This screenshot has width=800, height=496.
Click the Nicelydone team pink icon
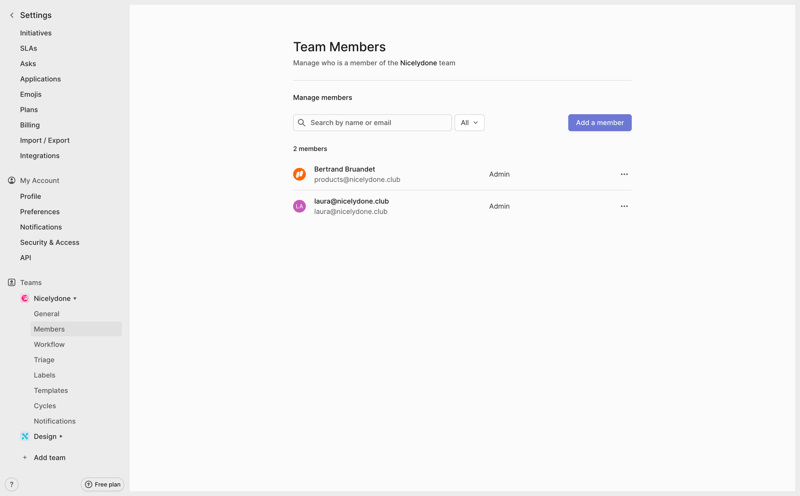pos(24,299)
